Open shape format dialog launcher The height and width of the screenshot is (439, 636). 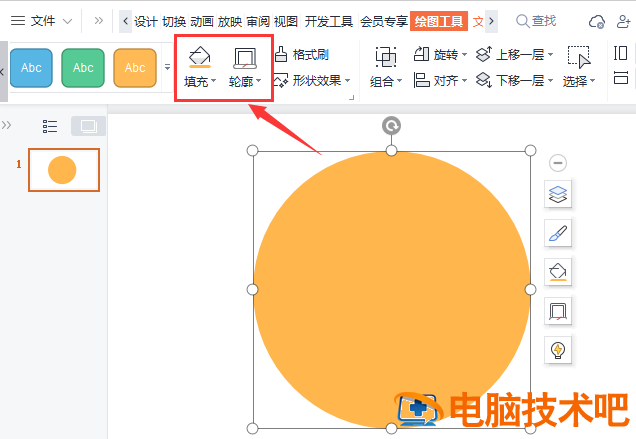pos(352,97)
